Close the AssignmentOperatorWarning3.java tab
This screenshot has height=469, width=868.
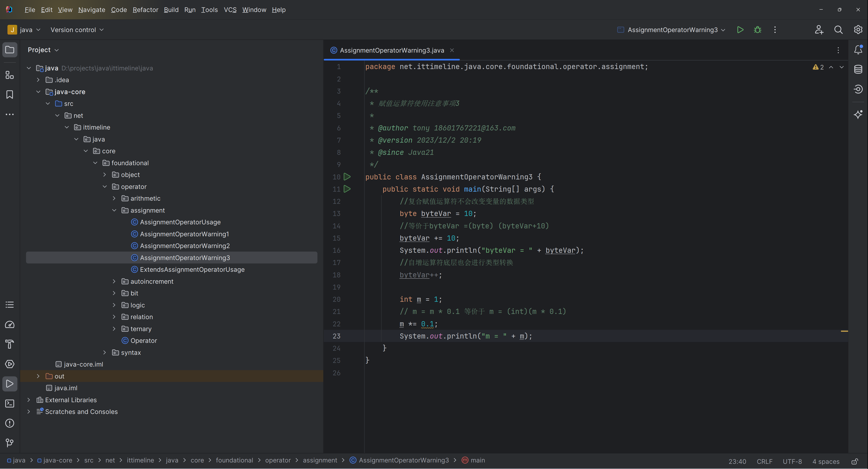452,50
